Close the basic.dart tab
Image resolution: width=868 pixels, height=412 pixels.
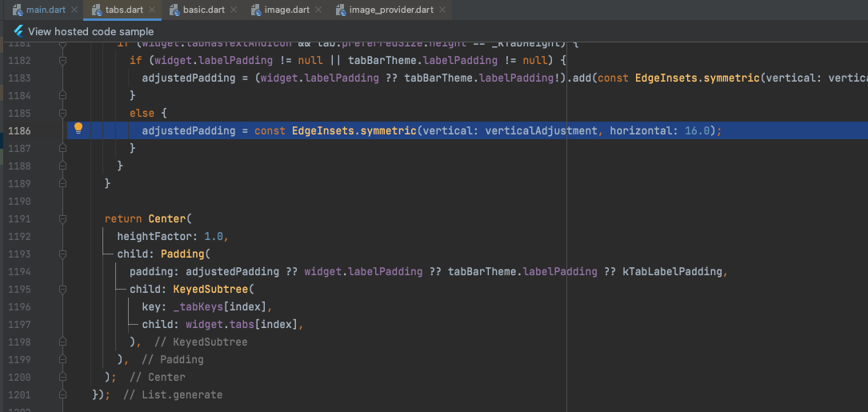pyautogui.click(x=234, y=10)
